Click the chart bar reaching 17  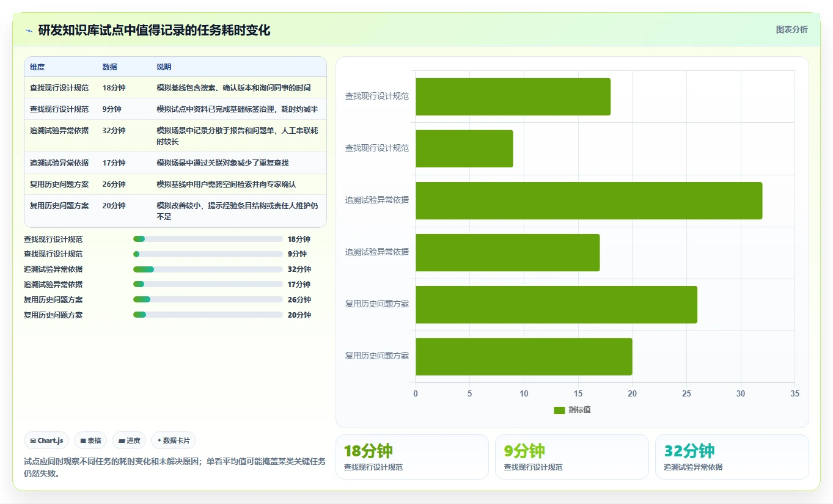click(x=508, y=252)
